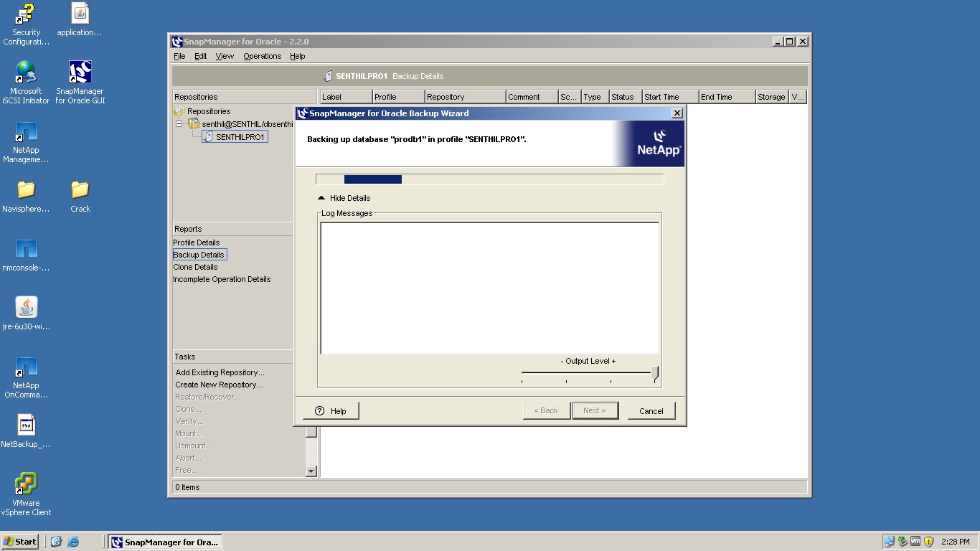The image size is (980, 551).
Task: Sort by Type column header
Action: coord(595,97)
